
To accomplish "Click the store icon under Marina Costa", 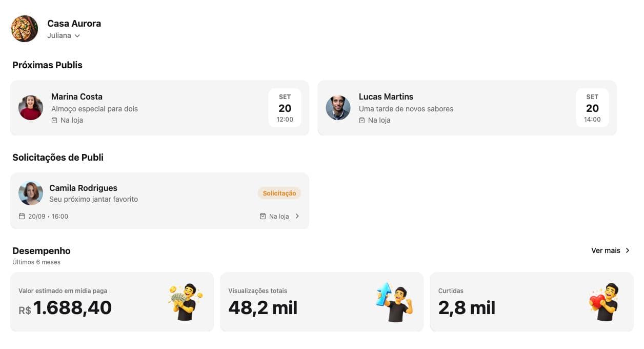I will tap(54, 120).
